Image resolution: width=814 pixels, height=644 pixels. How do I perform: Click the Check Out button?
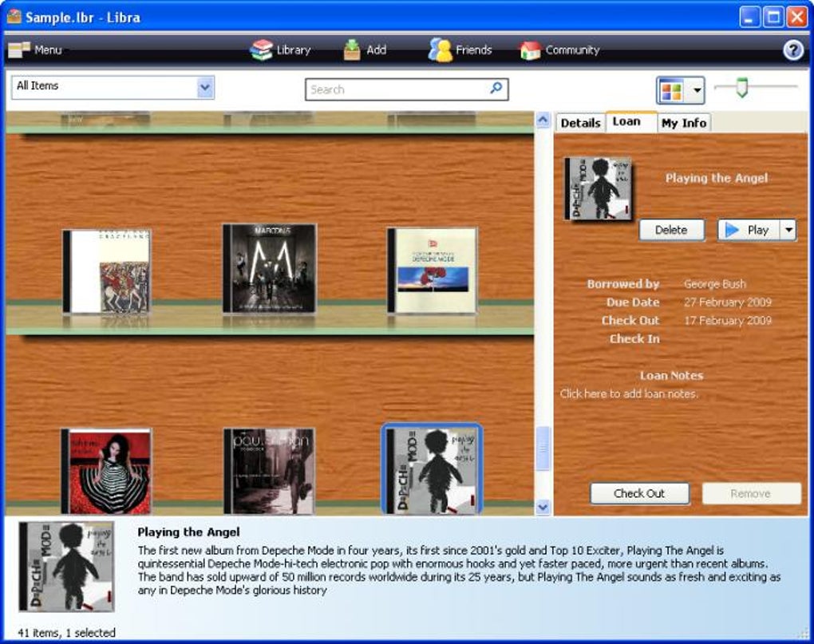tap(639, 493)
